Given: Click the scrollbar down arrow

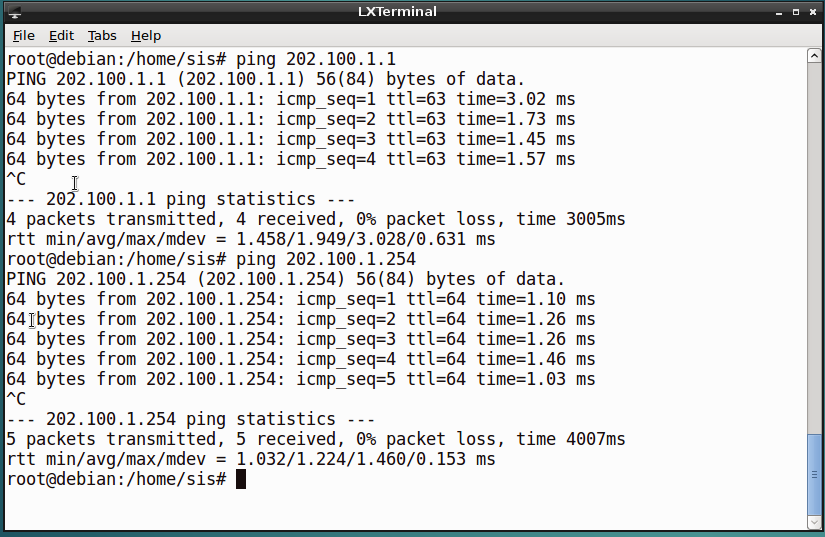Looking at the screenshot, I should pos(814,522).
